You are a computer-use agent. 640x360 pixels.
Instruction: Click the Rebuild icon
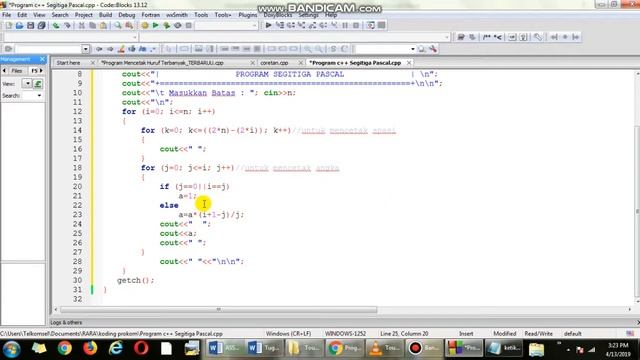(x=178, y=25)
